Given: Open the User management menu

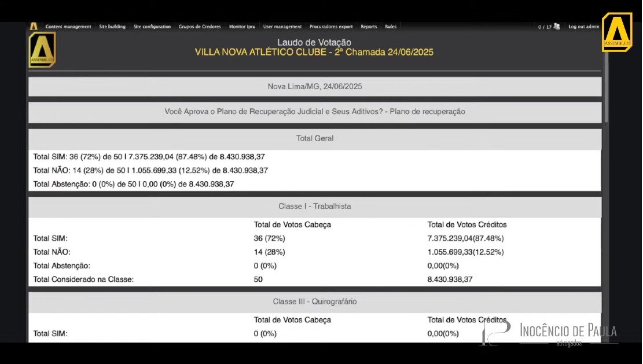Looking at the screenshot, I should click(282, 27).
